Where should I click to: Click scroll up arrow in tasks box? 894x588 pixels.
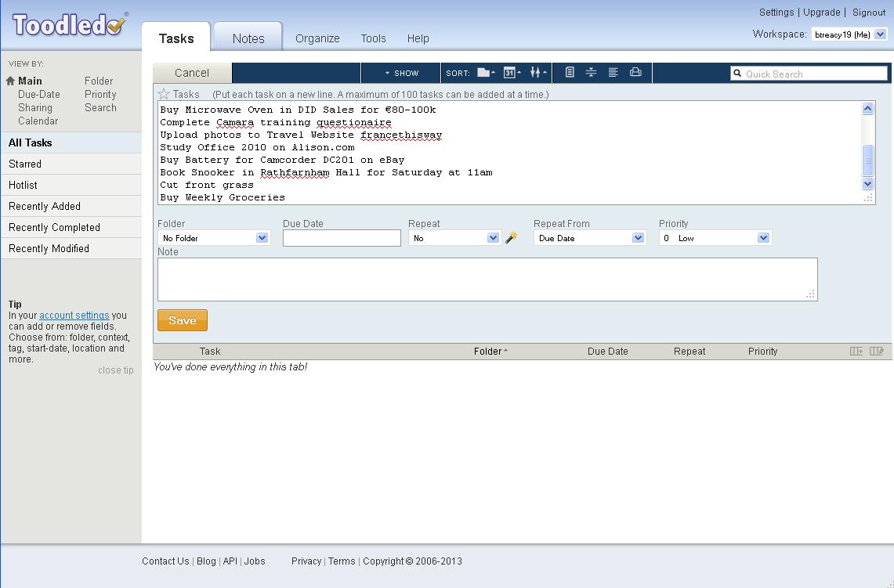(x=868, y=108)
